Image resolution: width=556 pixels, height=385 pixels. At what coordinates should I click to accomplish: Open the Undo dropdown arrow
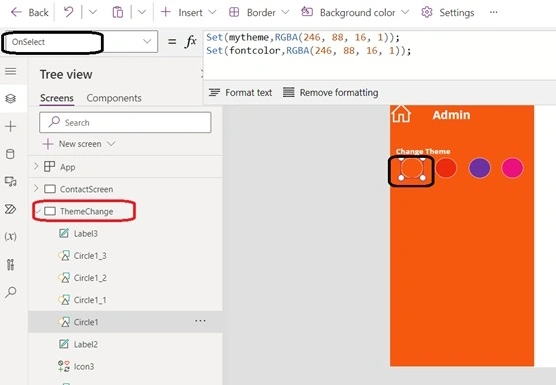(x=93, y=12)
